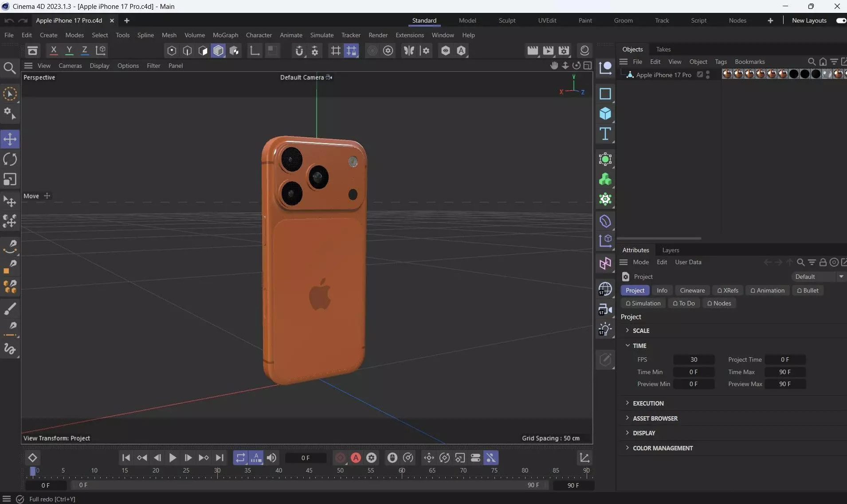Viewport: 847px width, 504px height.
Task: Click the Info attribute button
Action: [x=662, y=290]
